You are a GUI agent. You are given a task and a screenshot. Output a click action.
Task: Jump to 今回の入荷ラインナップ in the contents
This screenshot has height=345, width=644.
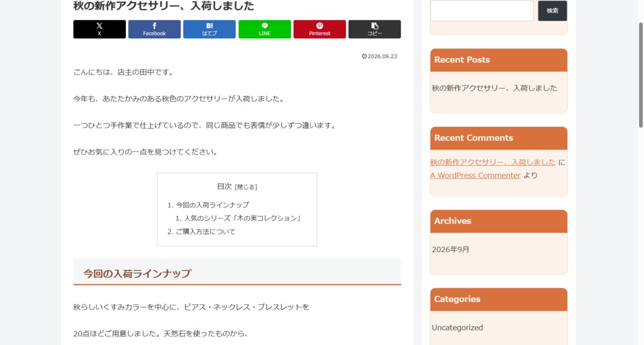point(213,205)
